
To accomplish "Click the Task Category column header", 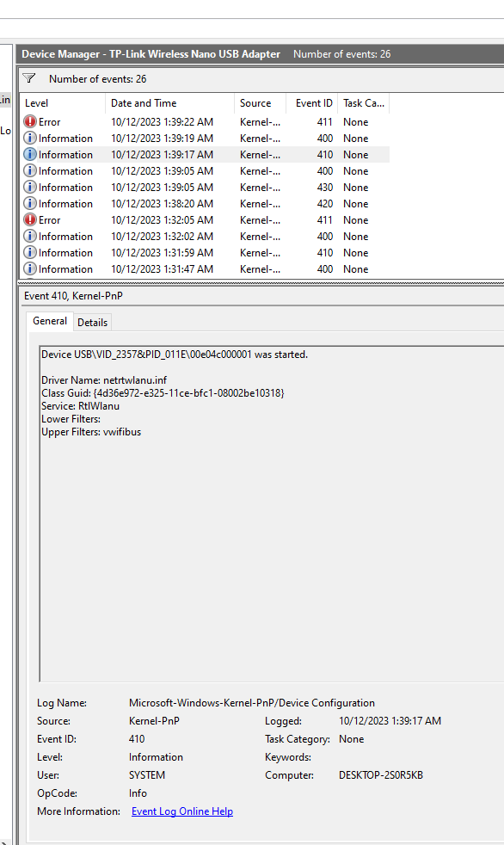I will pyautogui.click(x=364, y=103).
